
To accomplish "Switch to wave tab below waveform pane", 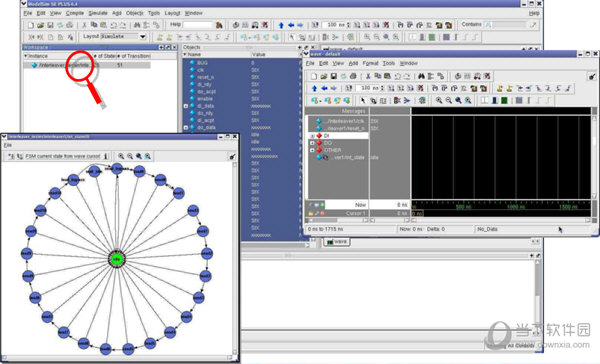I will click(338, 242).
